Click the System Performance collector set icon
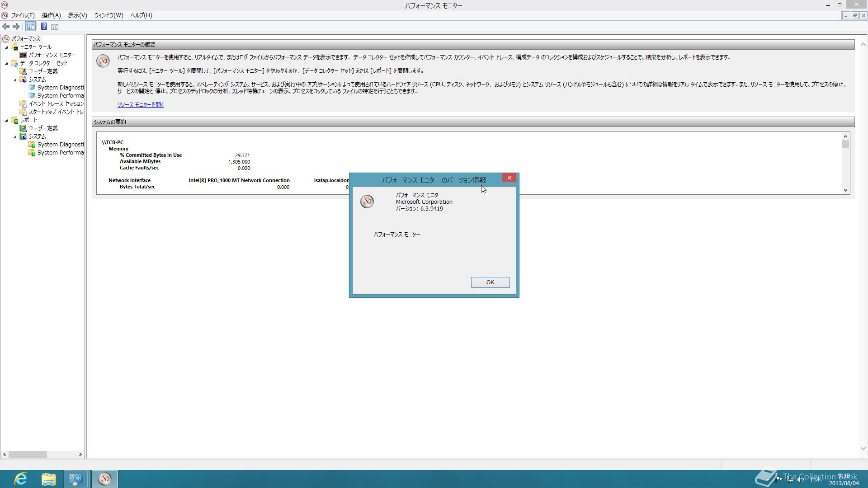The height and width of the screenshot is (488, 868). click(32, 96)
